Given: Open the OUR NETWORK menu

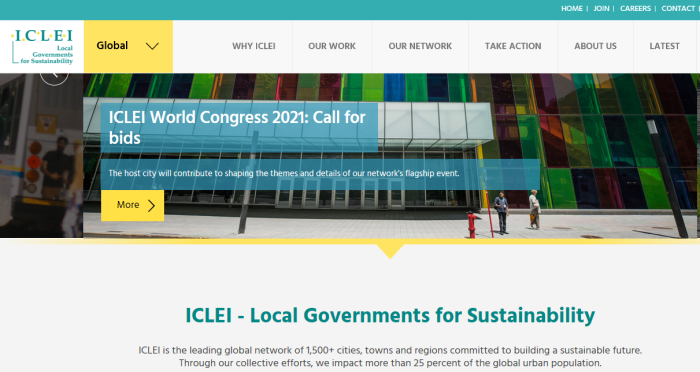Looking at the screenshot, I should coord(420,46).
